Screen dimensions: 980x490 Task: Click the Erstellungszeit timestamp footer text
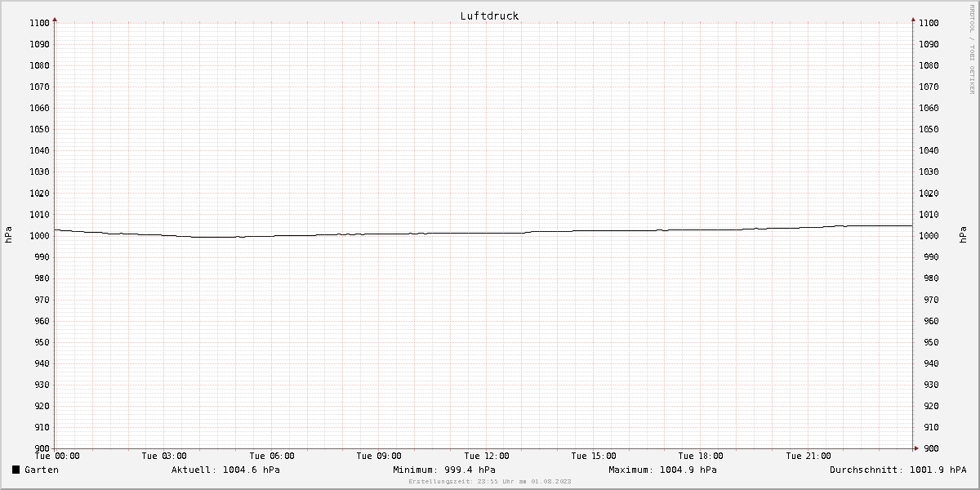(490, 482)
